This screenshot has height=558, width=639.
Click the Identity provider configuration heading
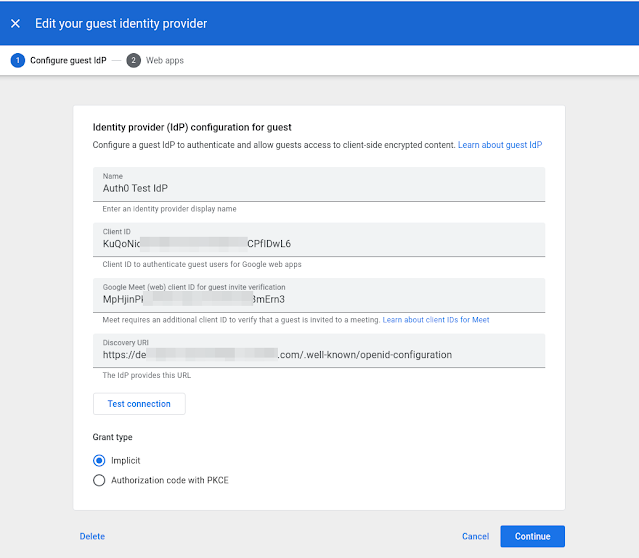191,127
